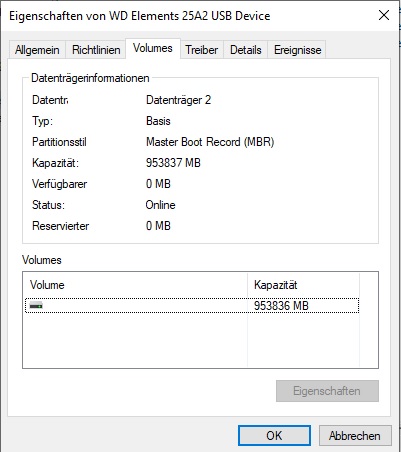Click the Status: label

coord(48,205)
